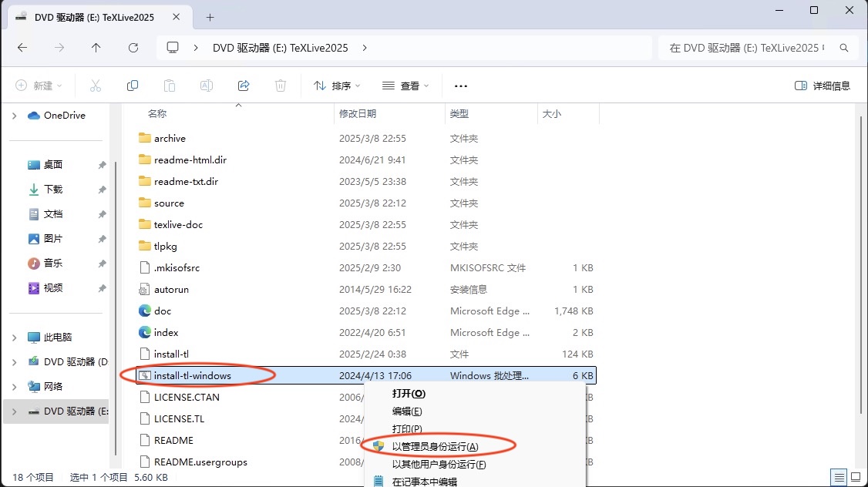Expand the 网络 tree node
The width and height of the screenshot is (868, 487).
15,386
